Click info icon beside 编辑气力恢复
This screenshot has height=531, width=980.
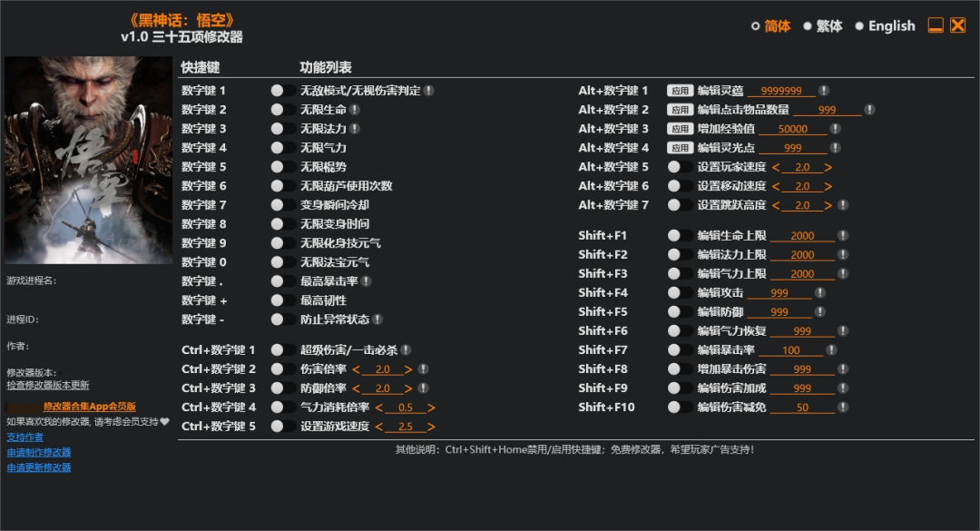[x=843, y=331]
